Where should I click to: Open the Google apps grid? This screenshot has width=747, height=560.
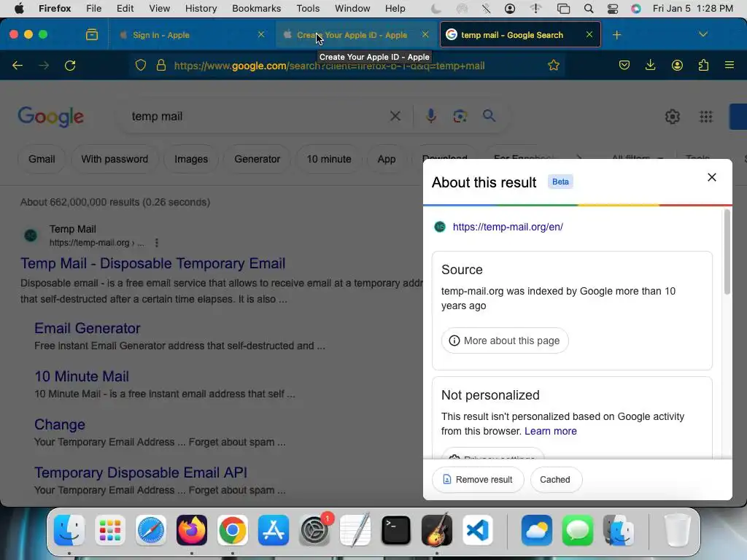pyautogui.click(x=705, y=117)
